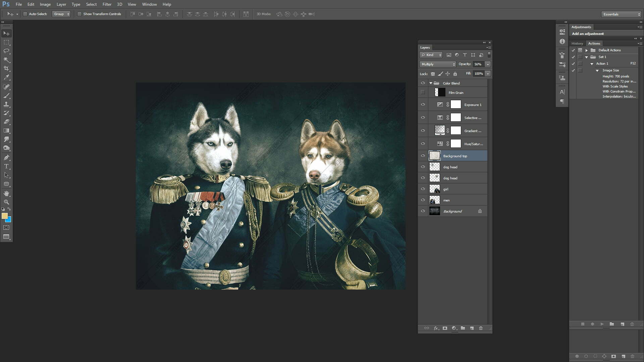Screen dimensions: 644x362
Task: Select the Magic Wand tool
Action: [x=6, y=60]
